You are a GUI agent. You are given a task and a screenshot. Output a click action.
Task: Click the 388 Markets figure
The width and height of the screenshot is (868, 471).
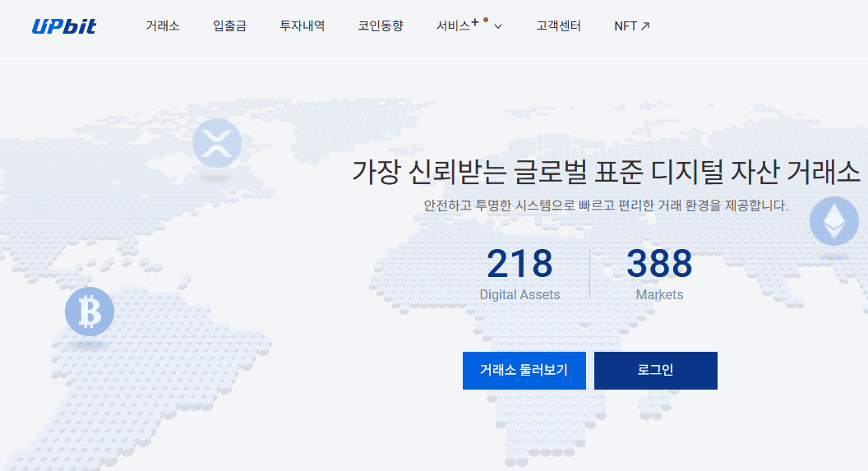(659, 275)
